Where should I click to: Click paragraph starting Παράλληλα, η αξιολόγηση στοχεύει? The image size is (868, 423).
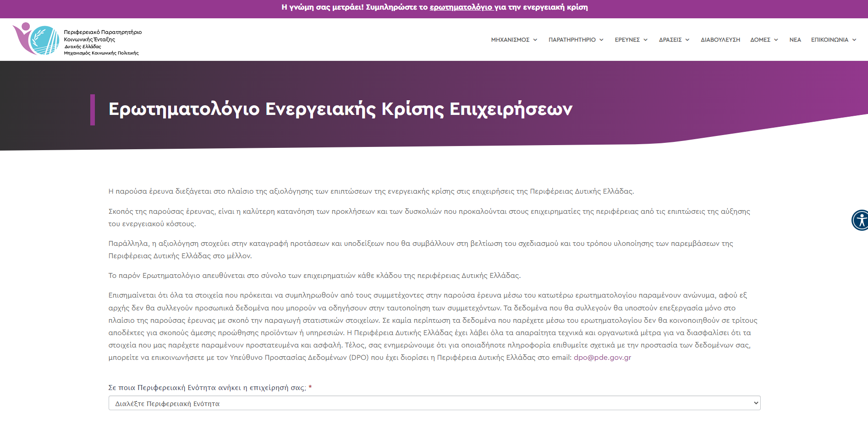tap(421, 249)
